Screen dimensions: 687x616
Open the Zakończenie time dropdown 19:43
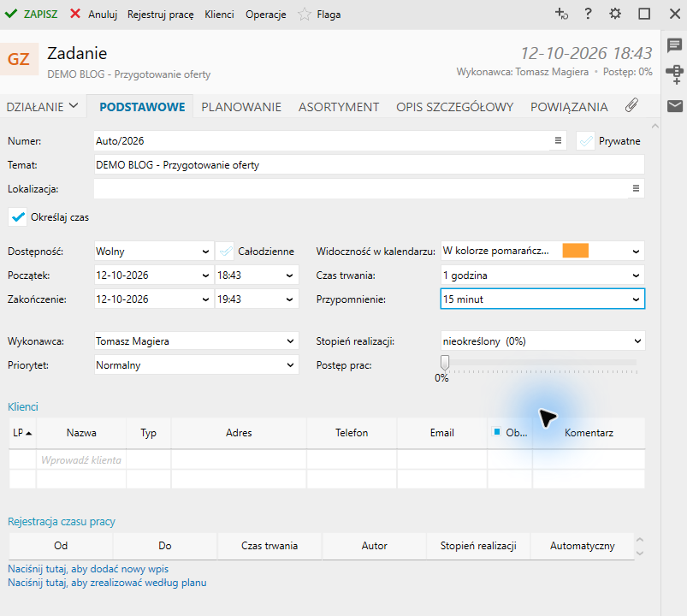[289, 299]
